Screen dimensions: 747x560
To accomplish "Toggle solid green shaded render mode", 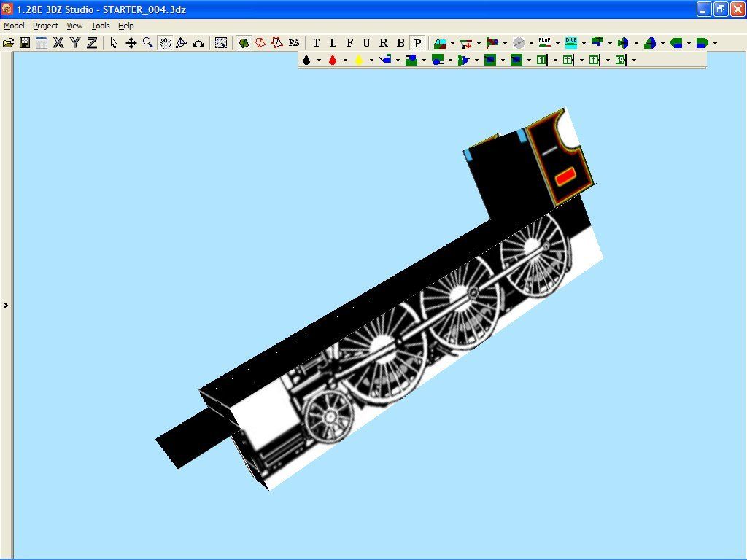I will pos(244,43).
